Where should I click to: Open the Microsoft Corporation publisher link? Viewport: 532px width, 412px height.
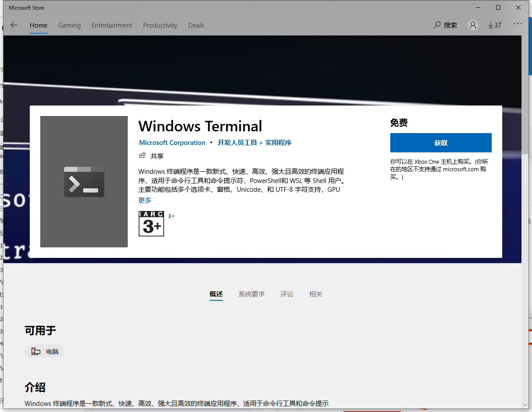click(x=172, y=143)
